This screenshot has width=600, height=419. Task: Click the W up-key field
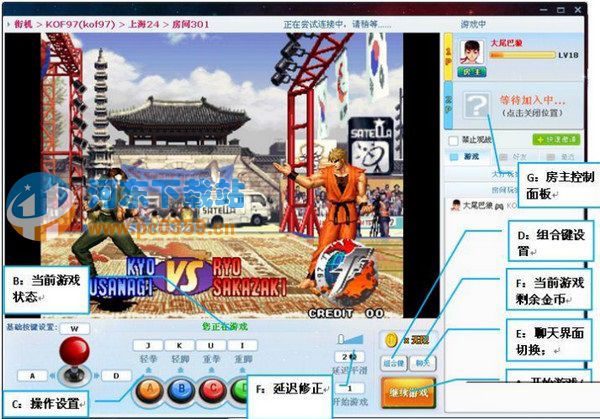pyautogui.click(x=75, y=329)
